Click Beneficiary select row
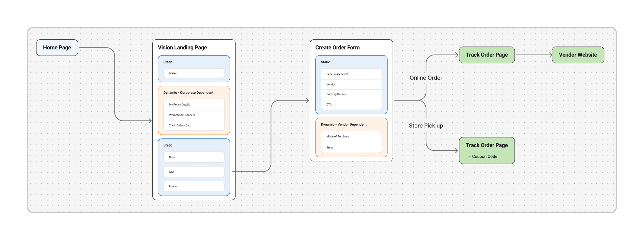This screenshot has height=240, width=644. (x=351, y=74)
